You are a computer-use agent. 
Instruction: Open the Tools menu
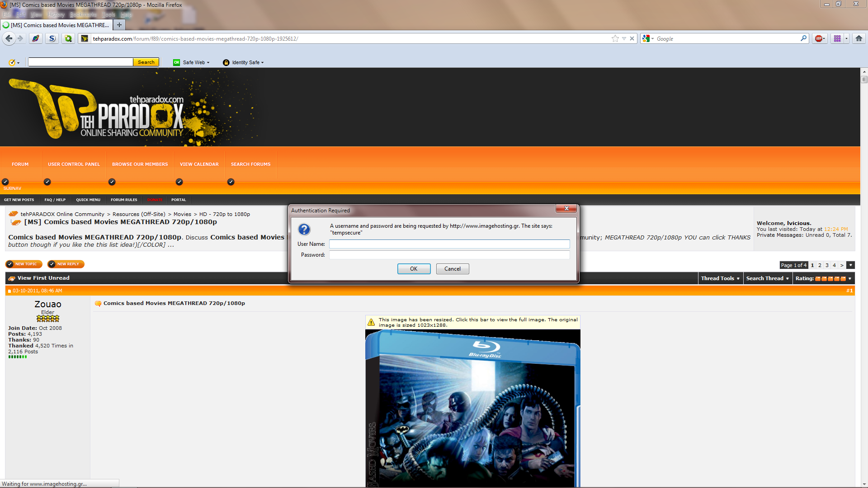pos(108,14)
